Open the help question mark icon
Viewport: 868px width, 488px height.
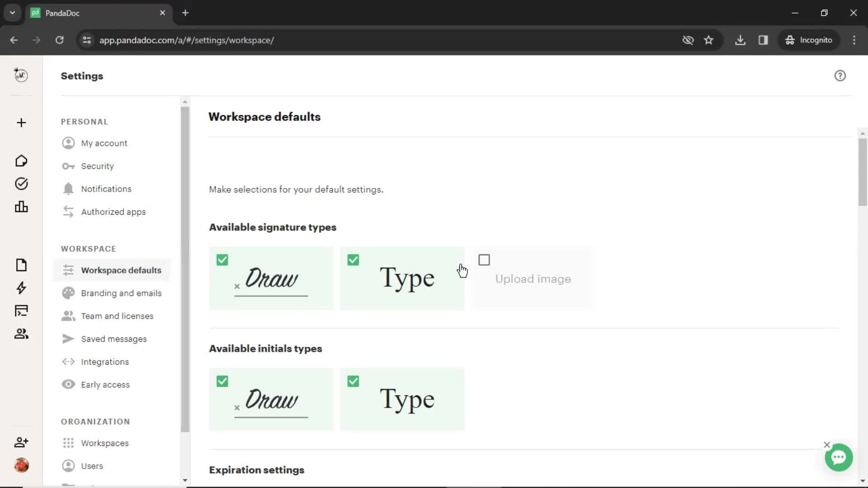840,76
